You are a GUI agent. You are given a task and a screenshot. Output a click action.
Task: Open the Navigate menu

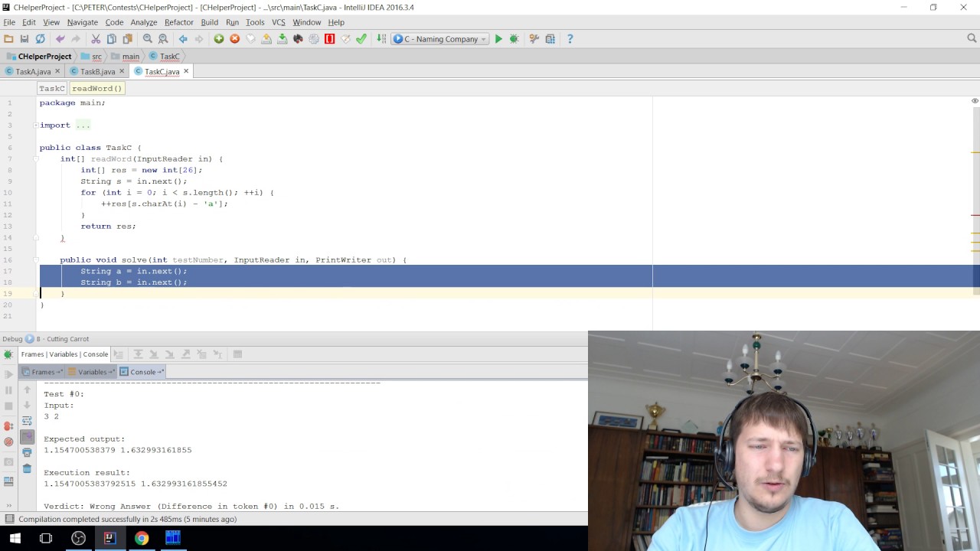pyautogui.click(x=82, y=22)
